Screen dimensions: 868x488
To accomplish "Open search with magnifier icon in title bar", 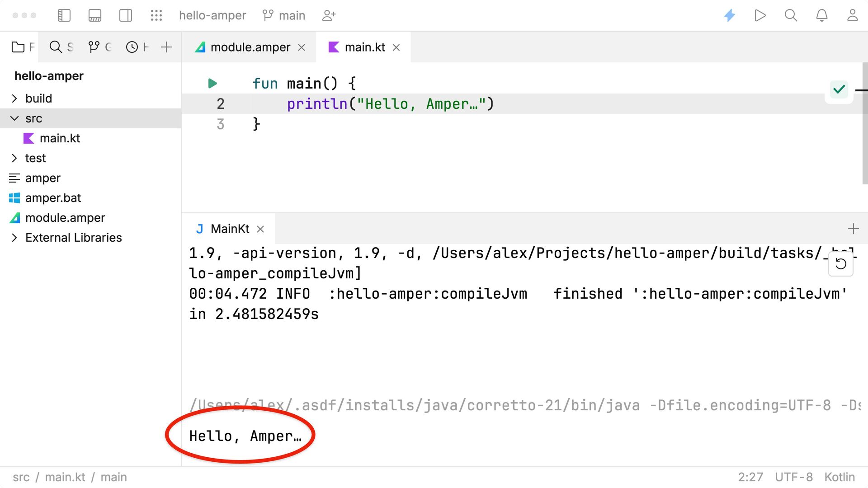I will (791, 15).
